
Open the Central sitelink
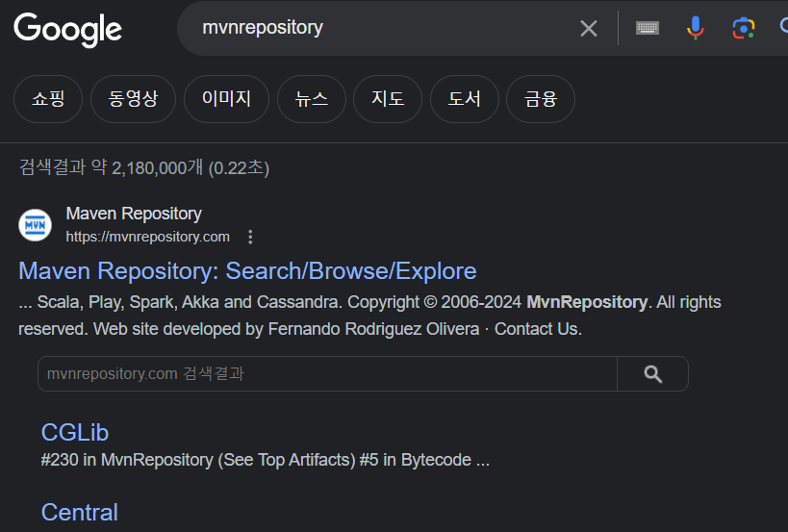(x=80, y=513)
